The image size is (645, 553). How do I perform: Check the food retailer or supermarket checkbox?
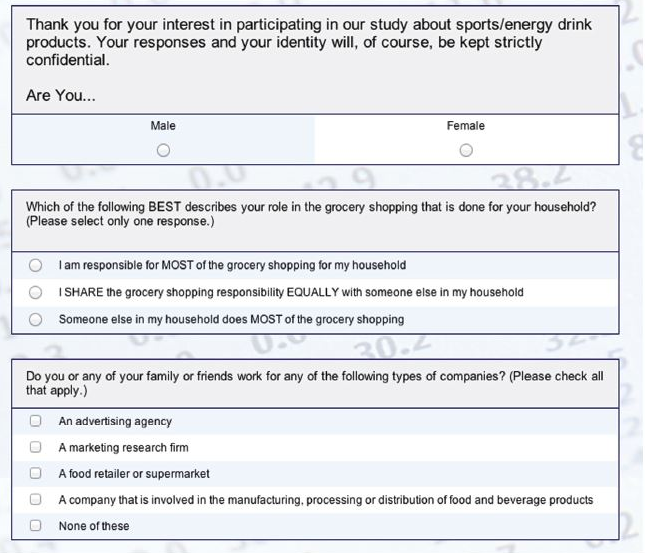(x=36, y=473)
